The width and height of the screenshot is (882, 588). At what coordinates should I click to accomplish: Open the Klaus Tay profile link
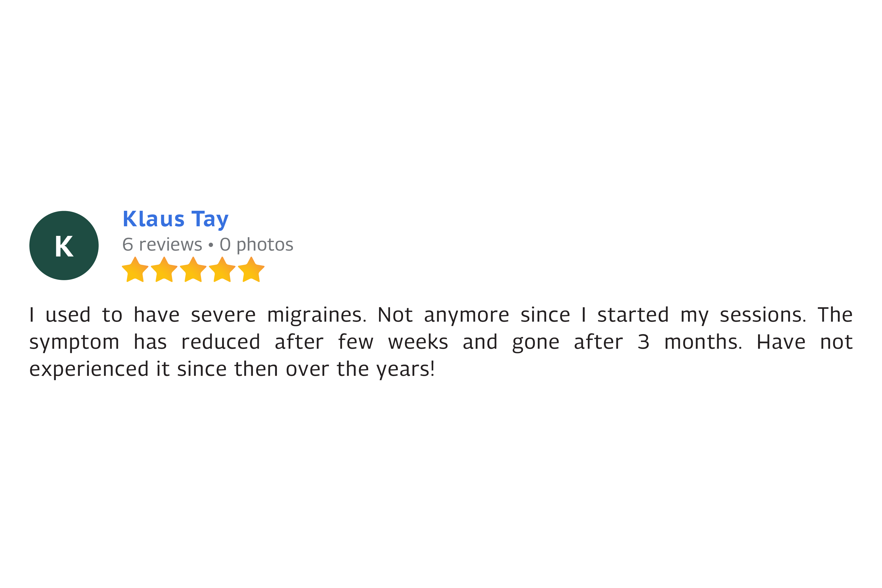[175, 220]
